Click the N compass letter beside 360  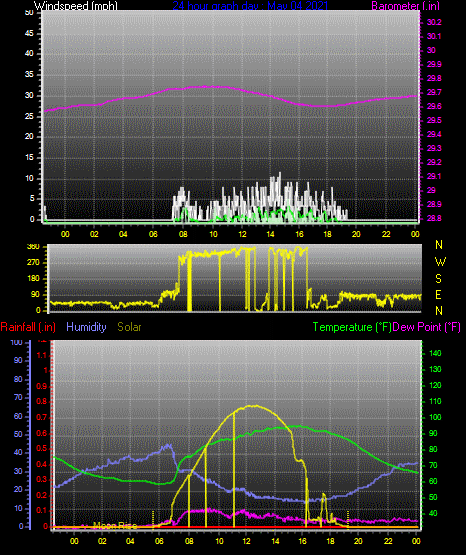click(x=439, y=245)
